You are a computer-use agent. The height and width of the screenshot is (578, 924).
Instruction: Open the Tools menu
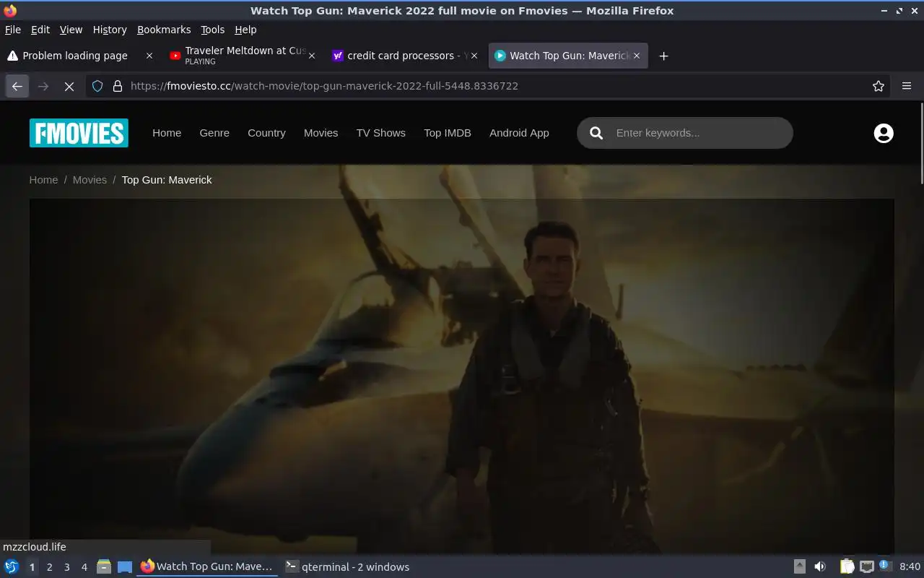point(213,30)
